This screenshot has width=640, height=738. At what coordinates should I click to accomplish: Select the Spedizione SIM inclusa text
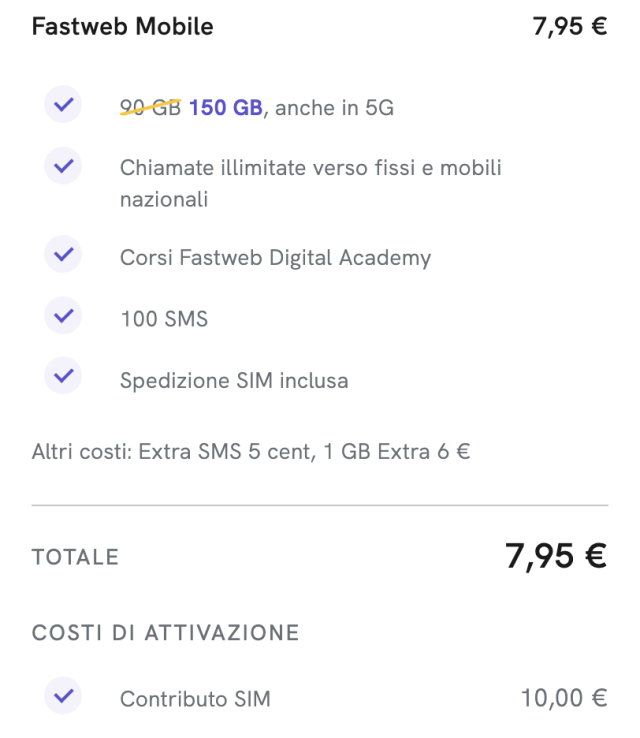[x=234, y=381]
